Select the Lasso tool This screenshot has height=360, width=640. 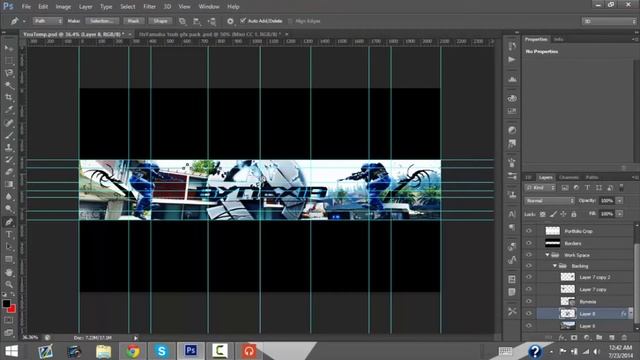tap(9, 73)
